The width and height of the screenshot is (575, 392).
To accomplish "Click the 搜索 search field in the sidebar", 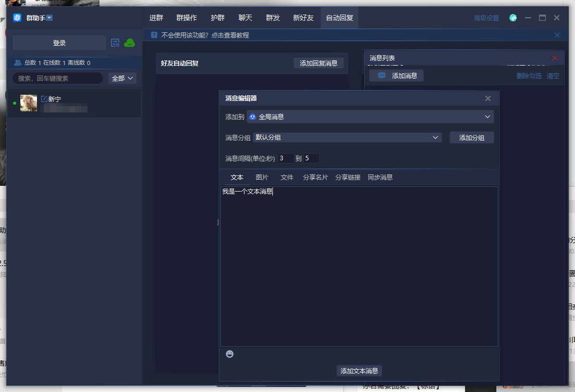I will [x=57, y=78].
